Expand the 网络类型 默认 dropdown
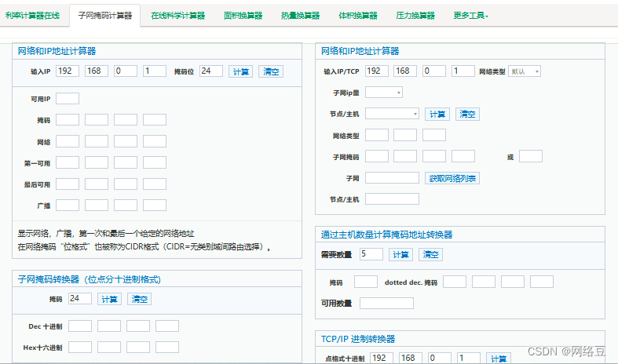 525,71
